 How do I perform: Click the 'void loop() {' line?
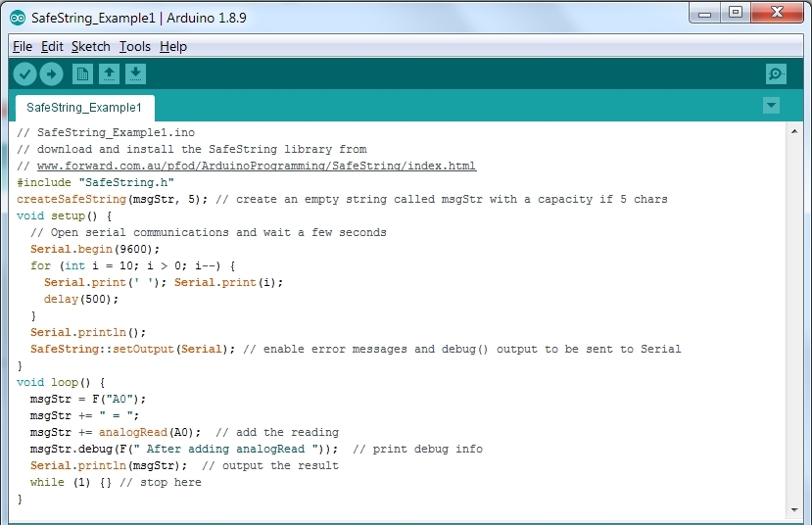tap(61, 382)
